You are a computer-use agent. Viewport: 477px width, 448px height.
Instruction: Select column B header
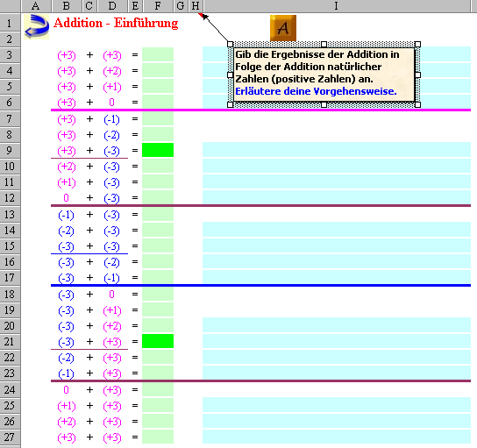pos(67,6)
